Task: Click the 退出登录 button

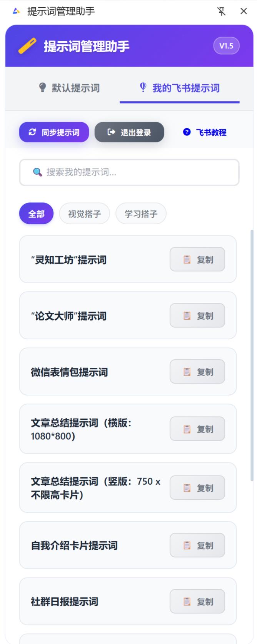Action: (129, 132)
